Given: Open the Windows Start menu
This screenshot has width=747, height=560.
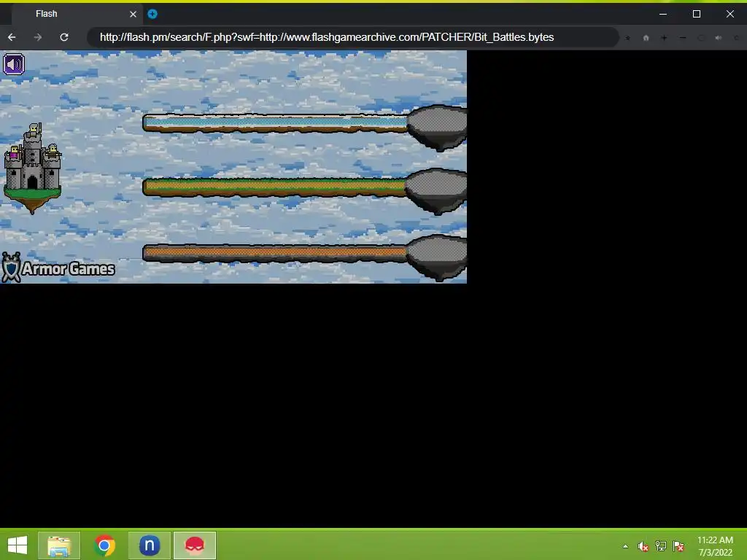Looking at the screenshot, I should tap(18, 545).
